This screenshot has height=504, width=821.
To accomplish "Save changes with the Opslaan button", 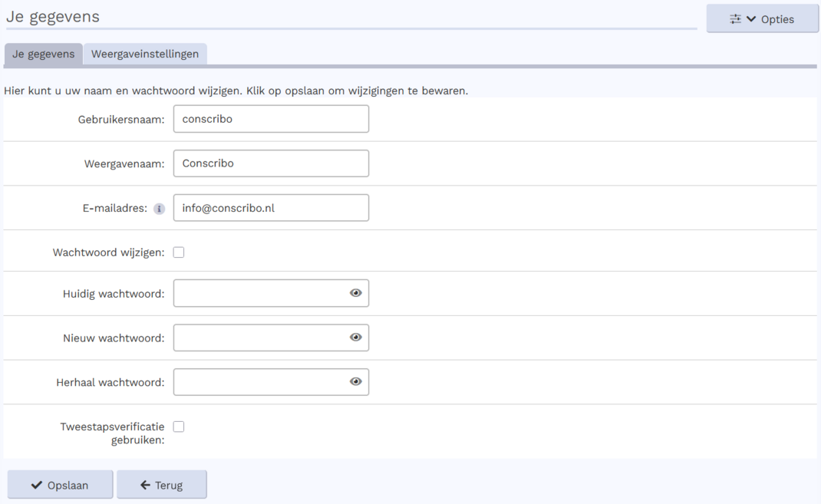I will [60, 485].
